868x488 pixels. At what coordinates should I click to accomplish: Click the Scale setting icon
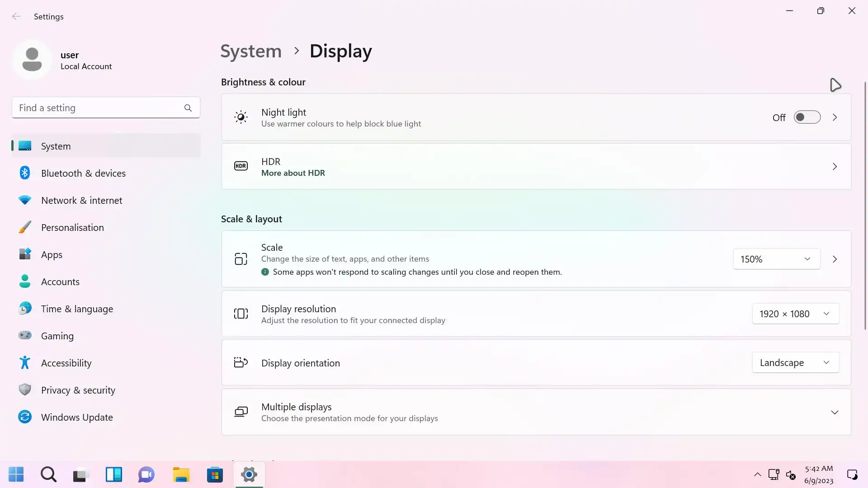(241, 259)
